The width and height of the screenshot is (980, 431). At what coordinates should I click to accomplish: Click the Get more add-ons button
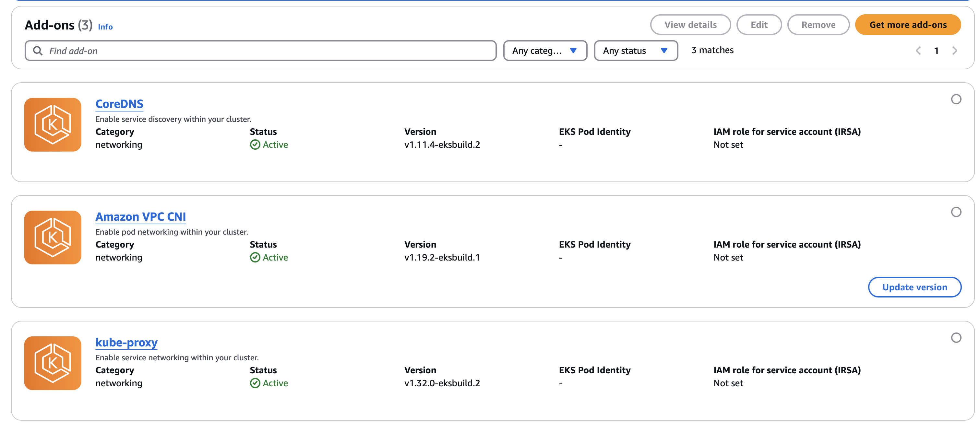908,25
